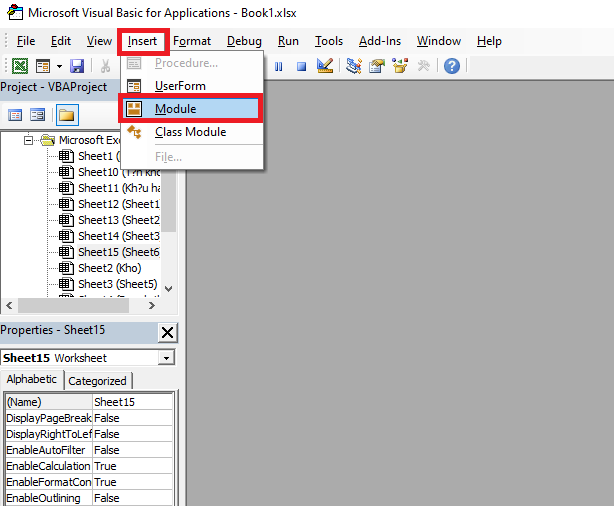The image size is (614, 506).
Task: Click the VBA application icon in the title bar
Action: (15, 12)
